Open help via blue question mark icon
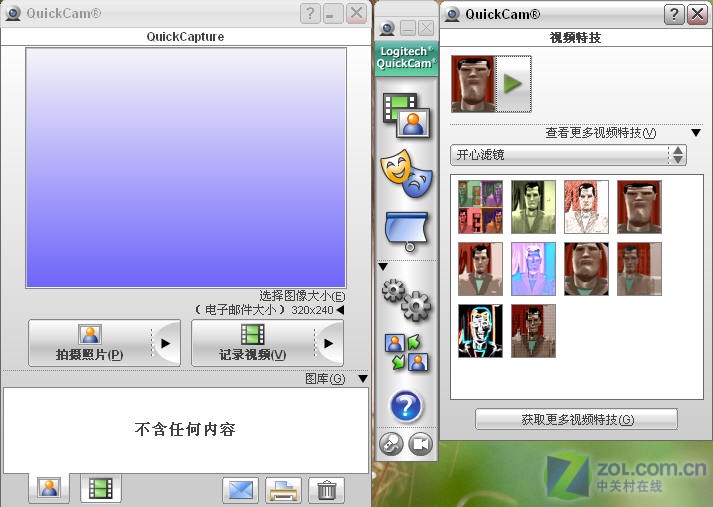Screen dimensions: 713x507 click(406, 406)
